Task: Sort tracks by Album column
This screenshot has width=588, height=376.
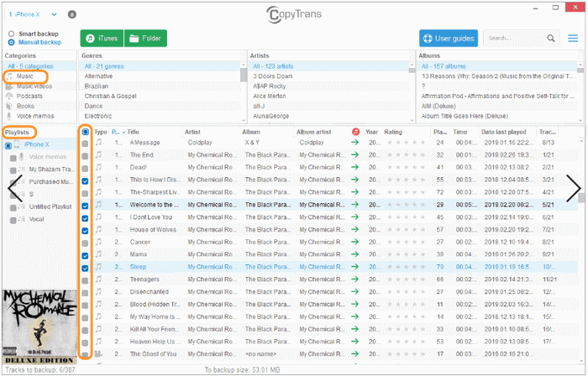Action: pyautogui.click(x=251, y=132)
